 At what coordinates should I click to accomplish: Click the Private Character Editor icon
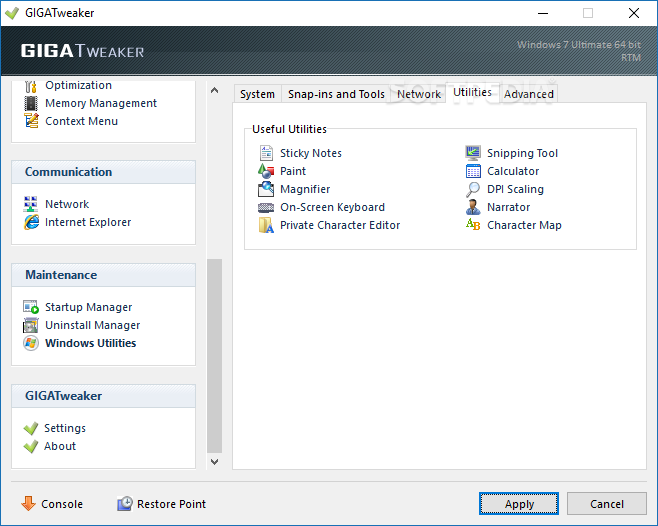click(x=266, y=225)
